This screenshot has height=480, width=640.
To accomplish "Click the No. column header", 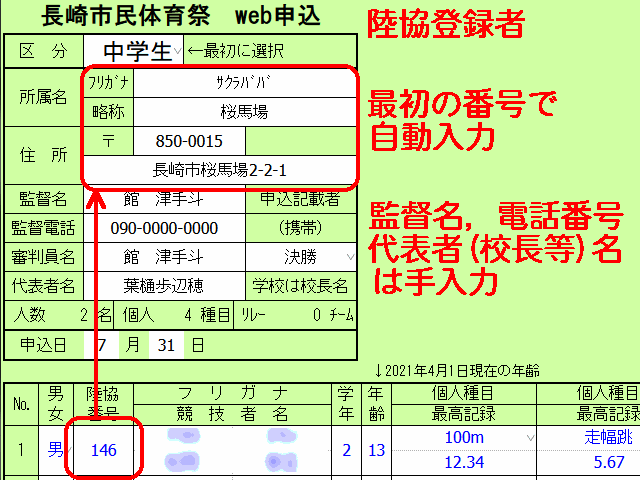I will pyautogui.click(x=21, y=404).
